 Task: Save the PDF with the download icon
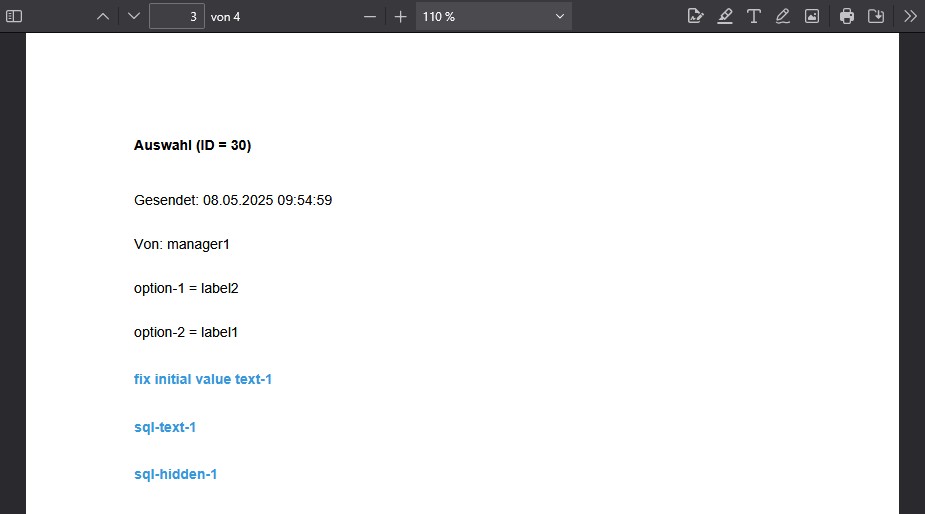tap(876, 16)
